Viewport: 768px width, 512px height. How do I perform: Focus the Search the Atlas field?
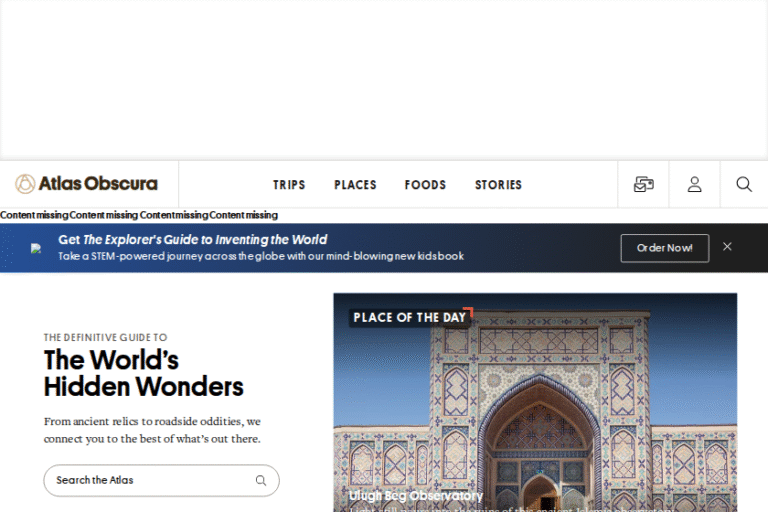[150, 480]
